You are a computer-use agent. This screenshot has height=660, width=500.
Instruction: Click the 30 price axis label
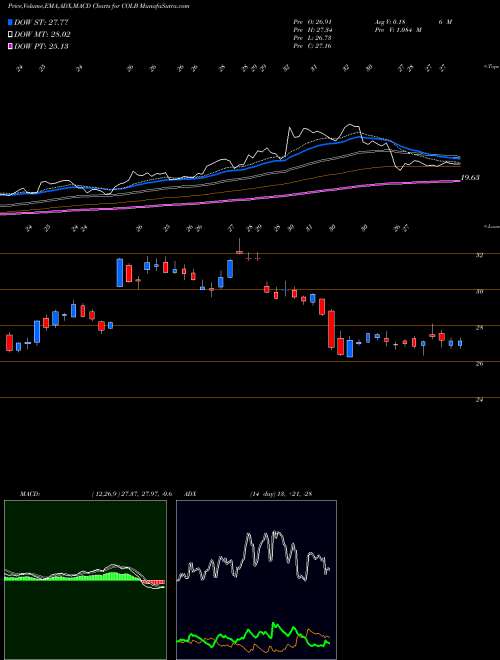(x=479, y=291)
